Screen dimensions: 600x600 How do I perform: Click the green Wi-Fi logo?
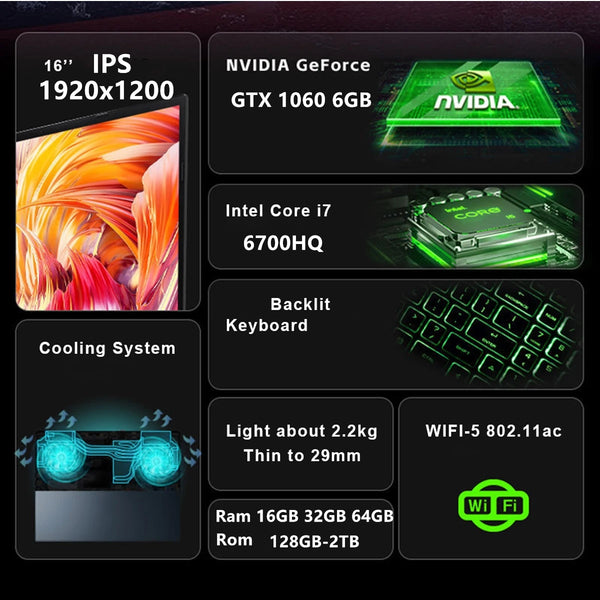click(x=494, y=505)
